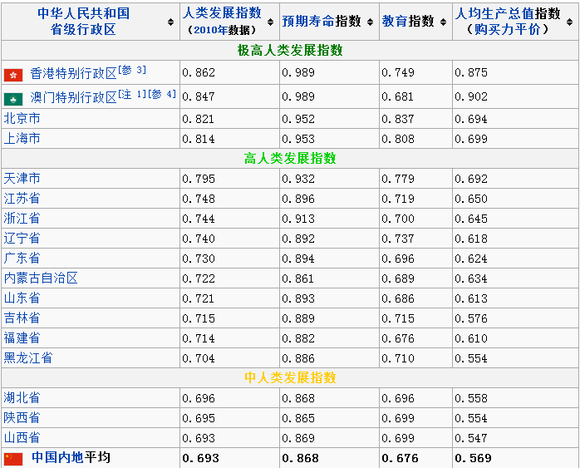This screenshot has height=468, width=580.
Task: Open the 预期寿命 header link
Action: pos(308,21)
